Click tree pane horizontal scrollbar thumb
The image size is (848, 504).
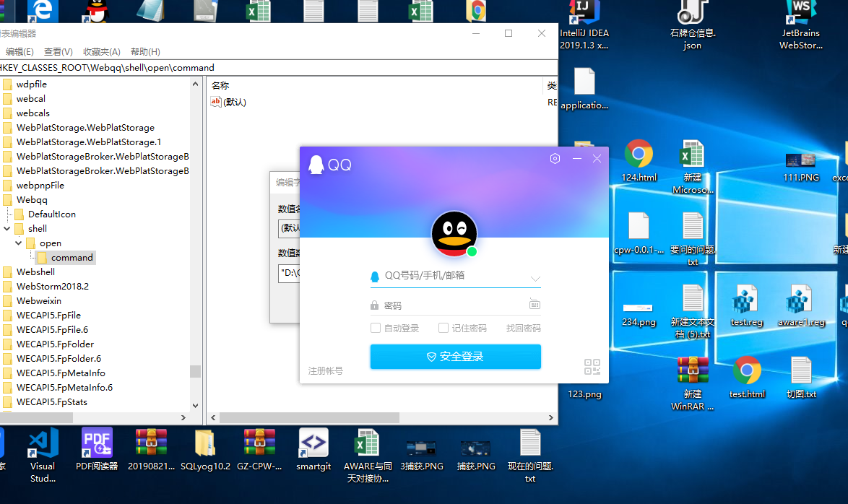tap(36, 417)
